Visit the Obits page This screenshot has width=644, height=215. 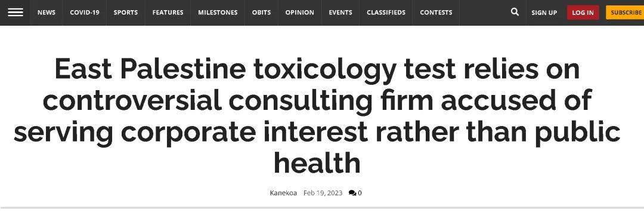coord(262,13)
